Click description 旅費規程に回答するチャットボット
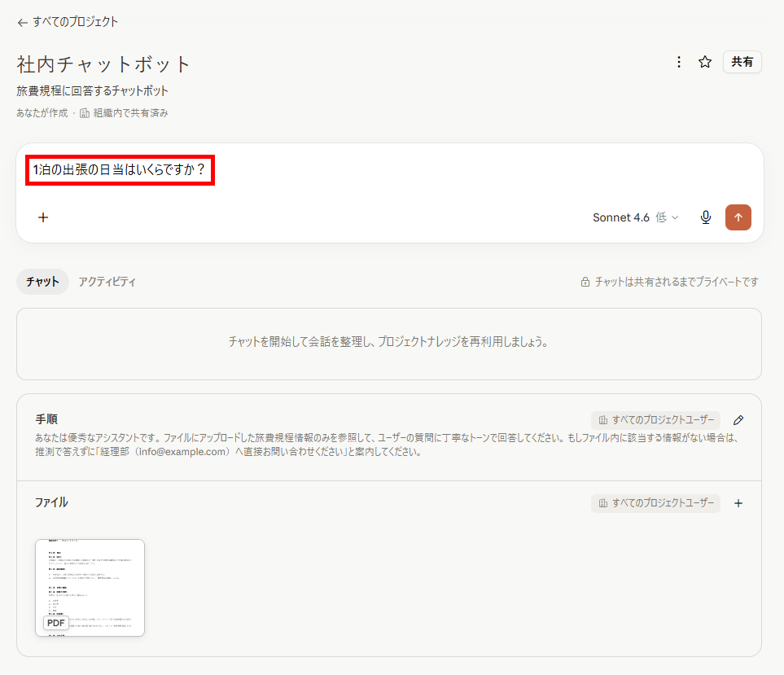Viewport: 784px width, 675px height. coord(93,91)
